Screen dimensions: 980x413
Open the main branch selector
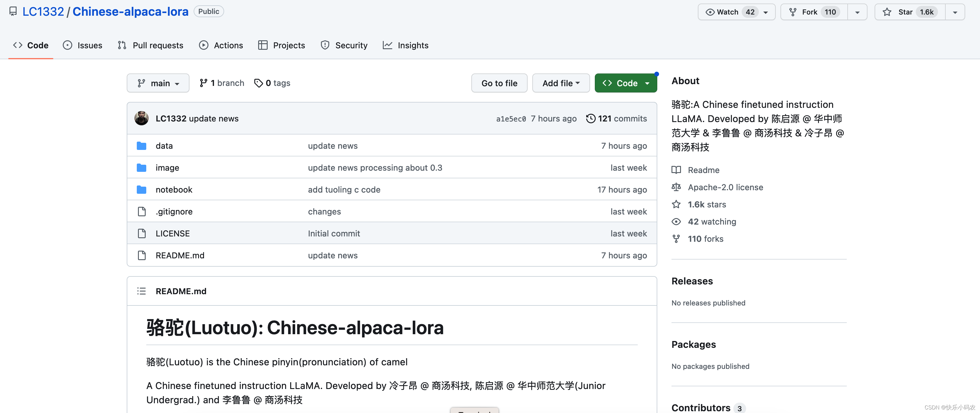click(158, 83)
